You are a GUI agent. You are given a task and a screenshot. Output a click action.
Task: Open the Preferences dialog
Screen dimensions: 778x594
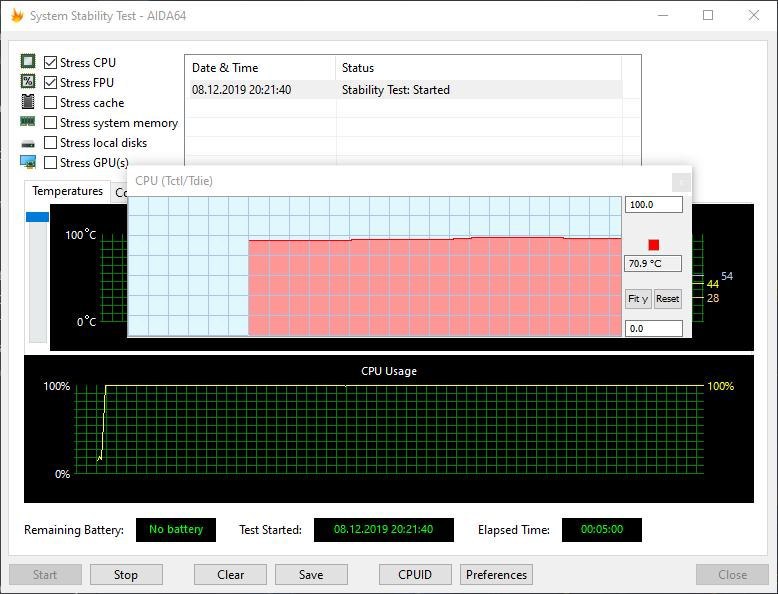[496, 575]
